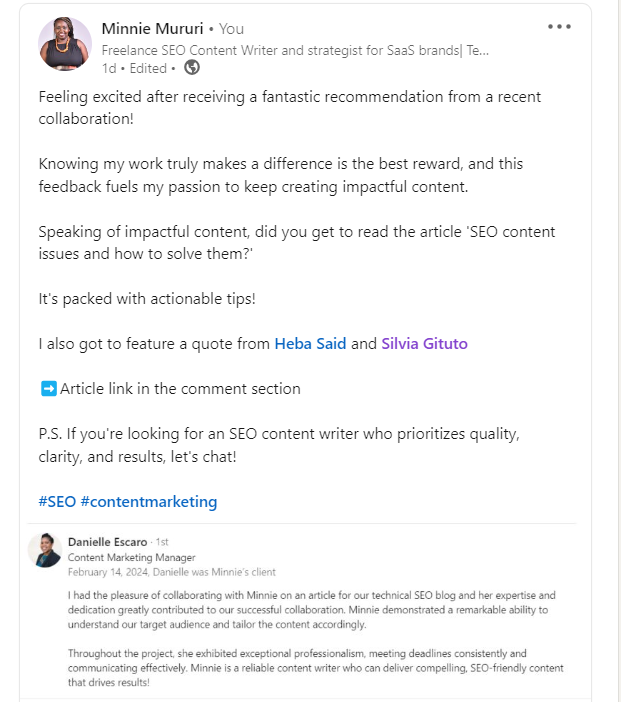Click the Freelance SEO Content Writer headline
The width and height of the screenshot is (621, 702).
[295, 50]
